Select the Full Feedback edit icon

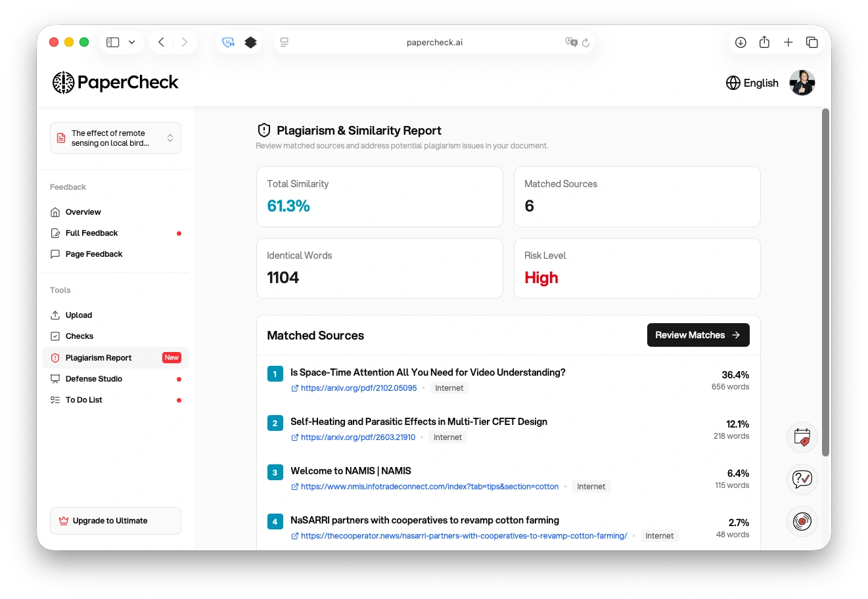55,233
